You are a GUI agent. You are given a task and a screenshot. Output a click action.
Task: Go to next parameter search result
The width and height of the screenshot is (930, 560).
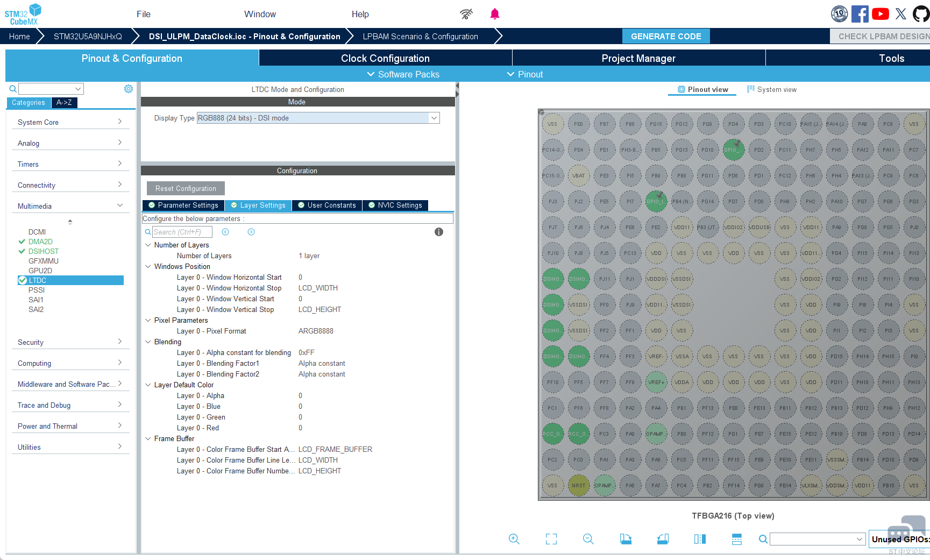251,232
